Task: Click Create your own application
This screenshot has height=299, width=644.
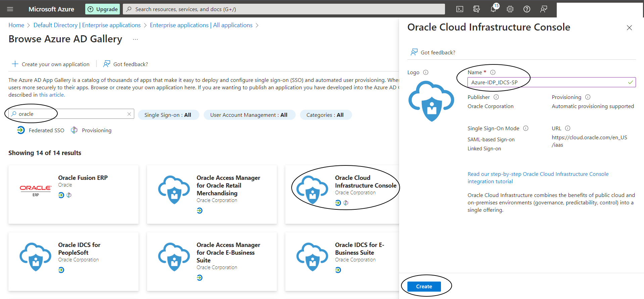Action: 51,64
